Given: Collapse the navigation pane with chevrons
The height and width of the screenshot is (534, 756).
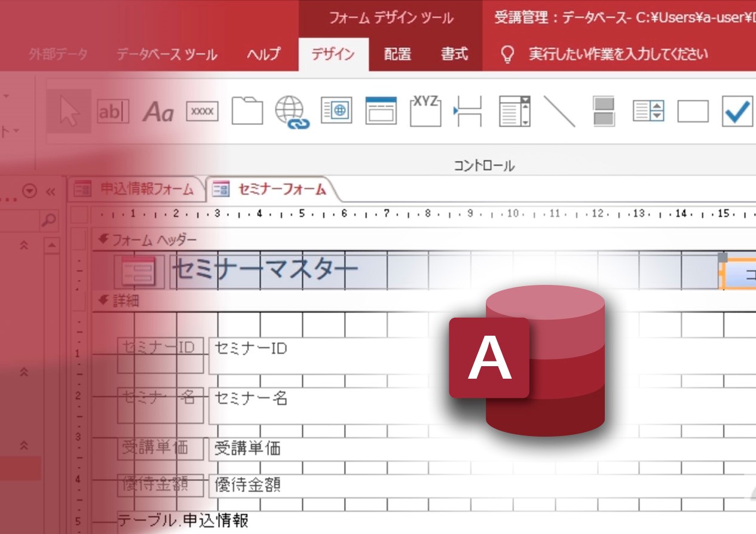Looking at the screenshot, I should (x=50, y=191).
